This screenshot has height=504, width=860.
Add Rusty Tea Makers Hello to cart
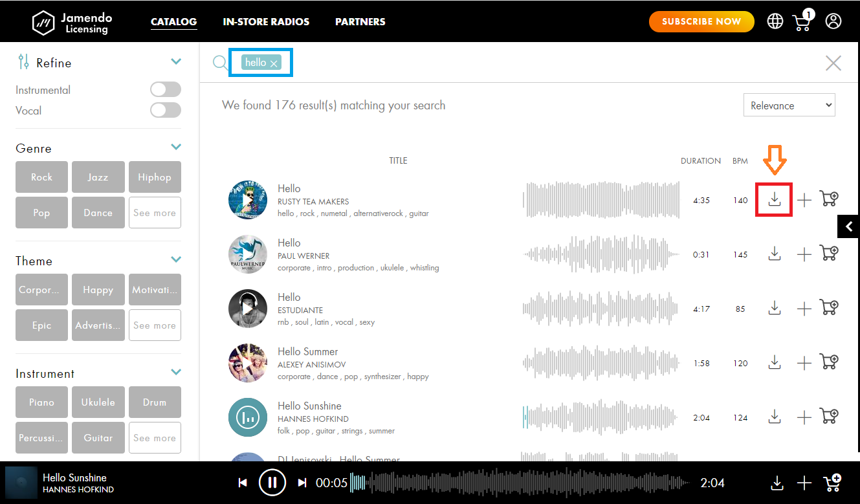point(829,199)
